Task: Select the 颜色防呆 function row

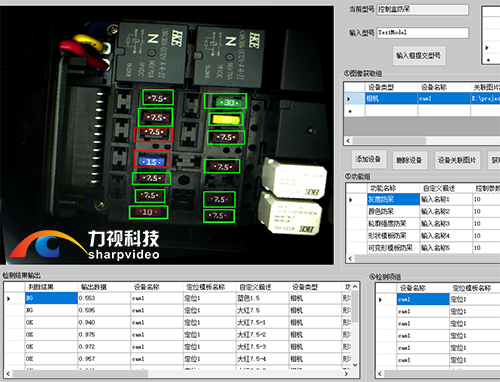Action: tap(393, 211)
